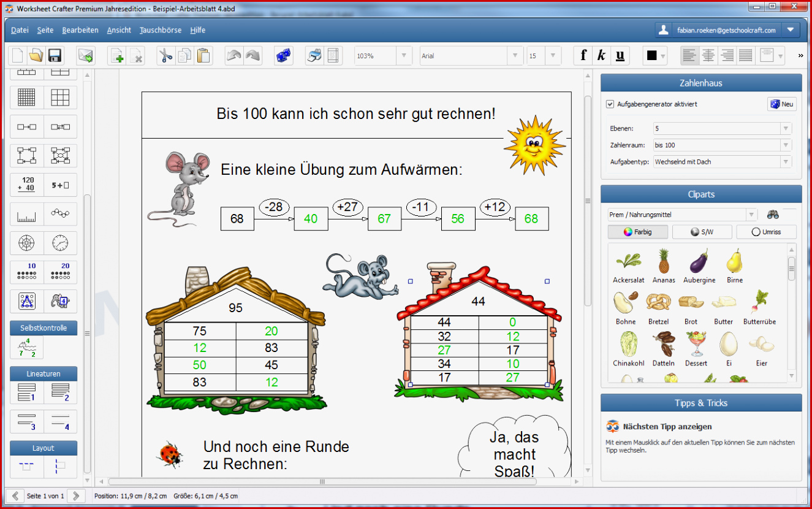The image size is (812, 509).
Task: Open user account dropdown arrow
Action: click(x=791, y=29)
